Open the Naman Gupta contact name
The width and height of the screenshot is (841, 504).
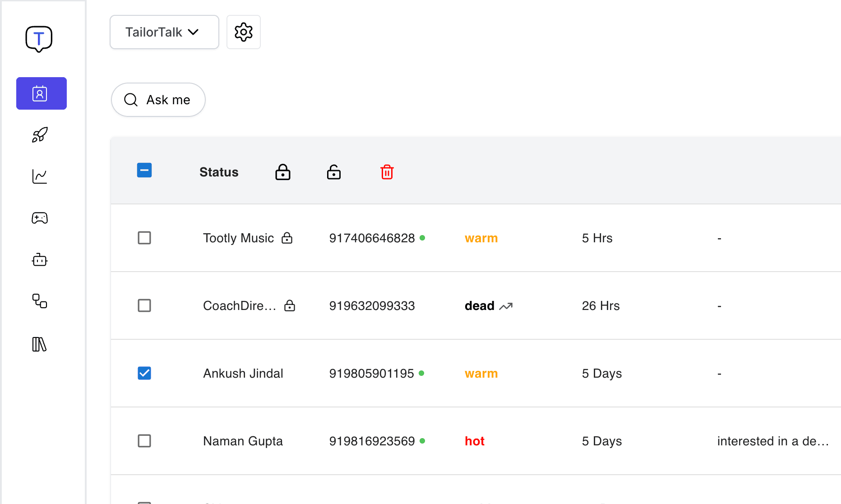click(243, 441)
